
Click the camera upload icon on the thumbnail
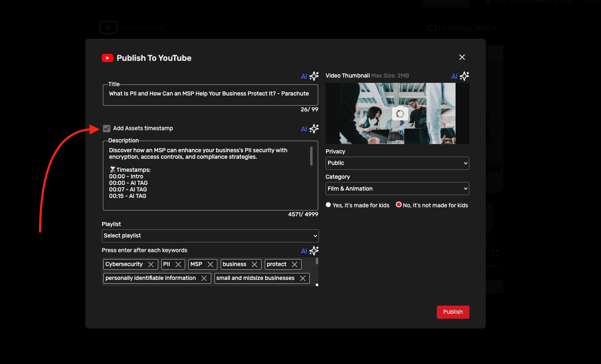tap(400, 113)
